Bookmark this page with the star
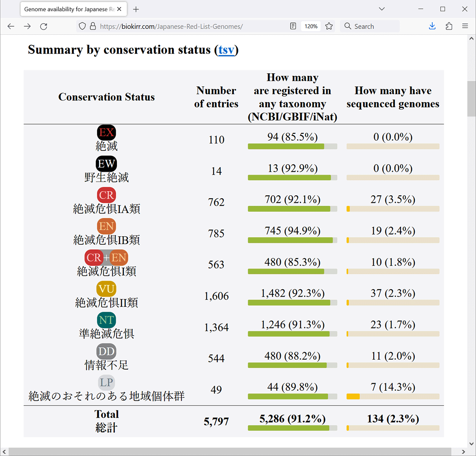476x456 pixels. [329, 26]
